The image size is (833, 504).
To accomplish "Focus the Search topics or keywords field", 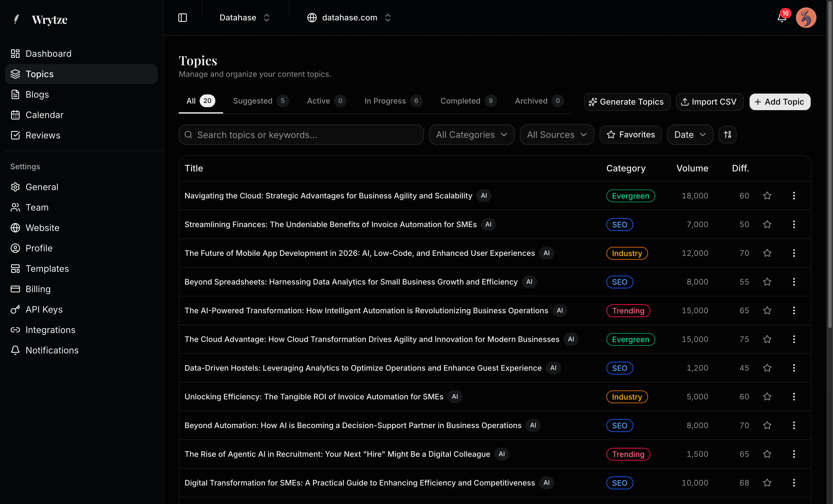I will click(x=301, y=135).
